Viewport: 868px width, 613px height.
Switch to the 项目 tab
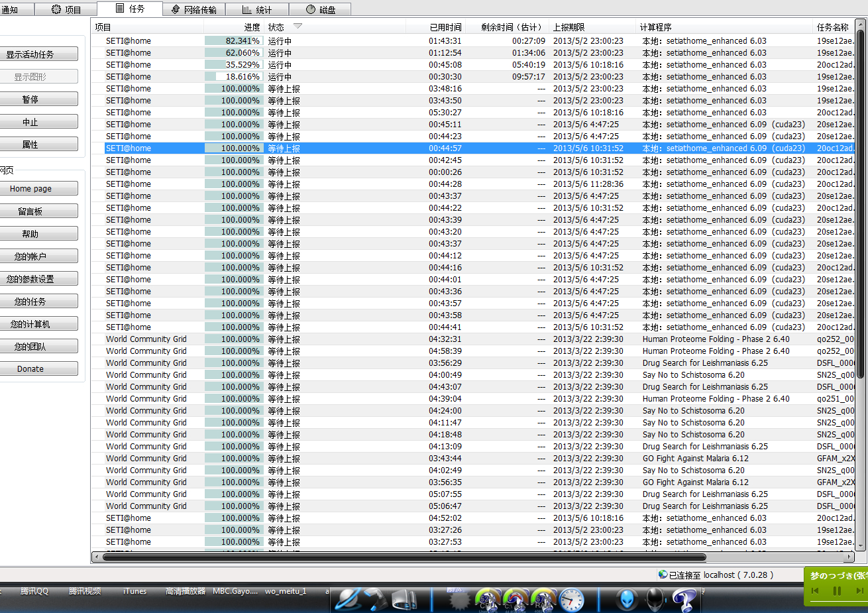(x=66, y=9)
